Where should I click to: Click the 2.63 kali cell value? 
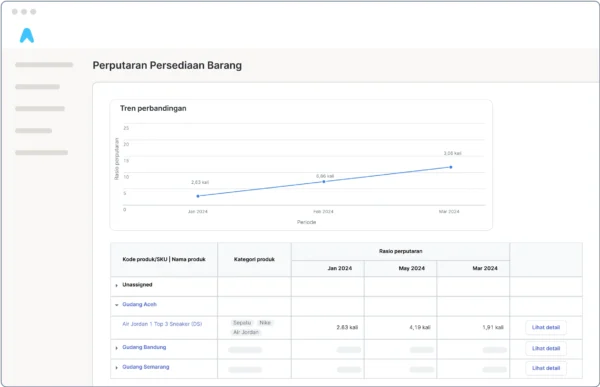click(347, 327)
